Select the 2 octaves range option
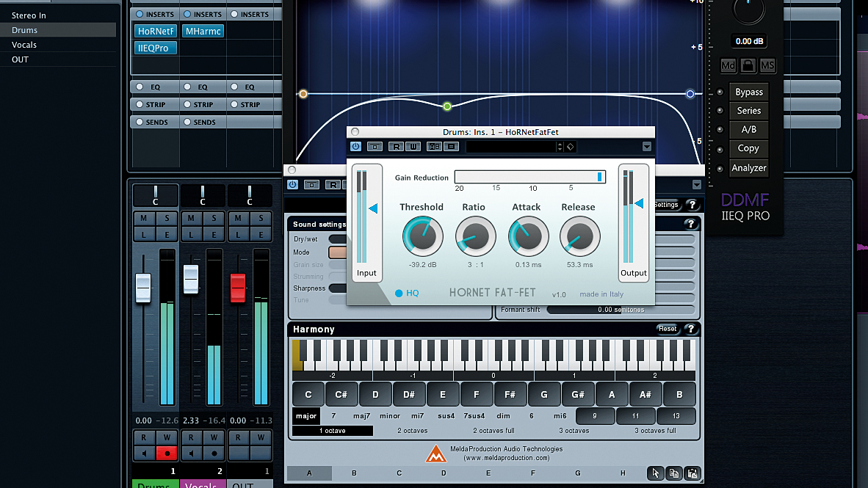The image size is (868, 488). pos(413,431)
